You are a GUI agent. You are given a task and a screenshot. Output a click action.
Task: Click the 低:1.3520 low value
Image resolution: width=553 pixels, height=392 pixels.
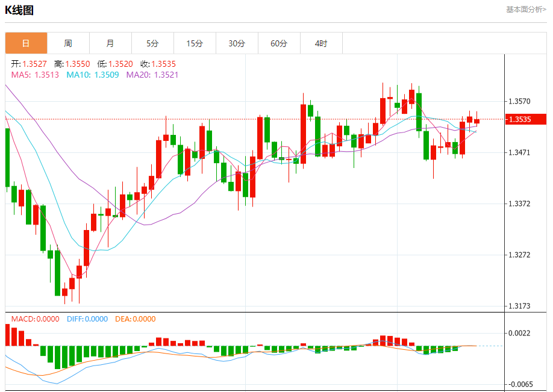(115, 64)
